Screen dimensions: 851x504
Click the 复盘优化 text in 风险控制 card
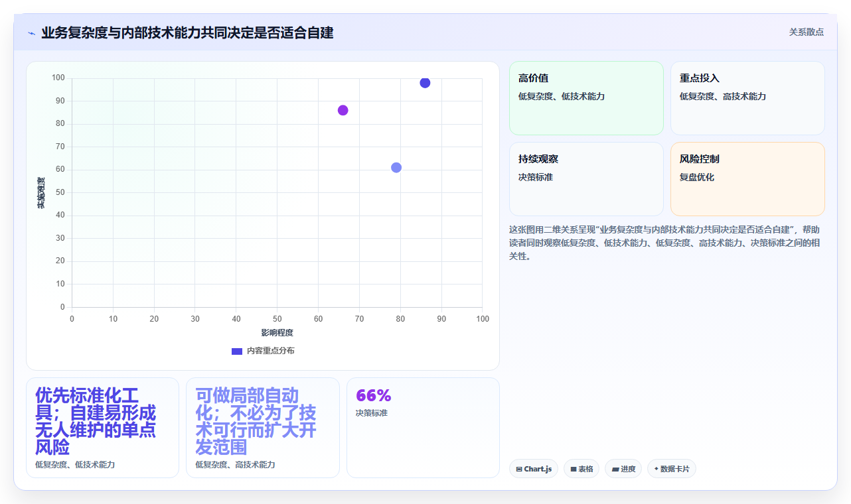[x=697, y=178]
